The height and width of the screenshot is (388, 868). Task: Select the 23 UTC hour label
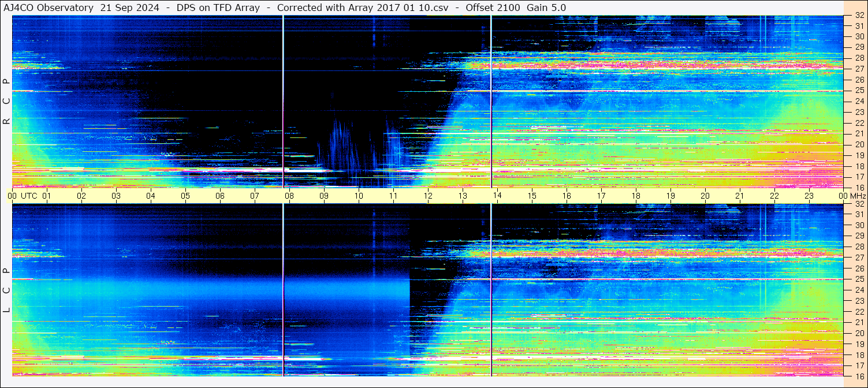[x=809, y=196]
